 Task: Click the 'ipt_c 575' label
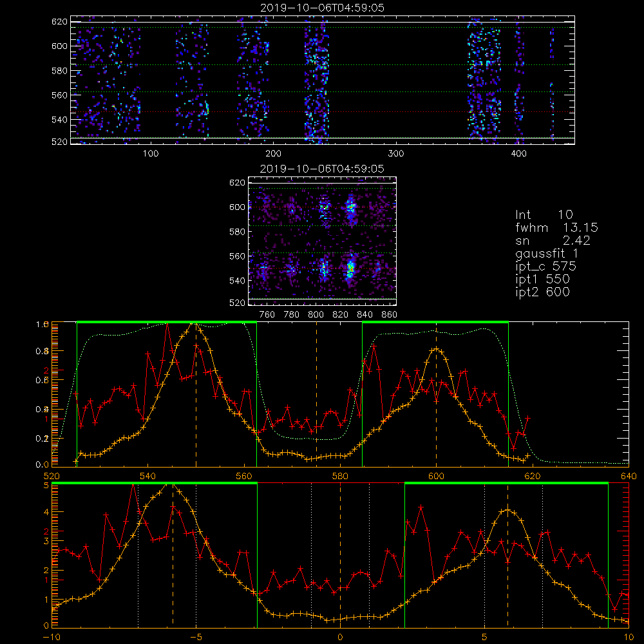[x=546, y=267]
